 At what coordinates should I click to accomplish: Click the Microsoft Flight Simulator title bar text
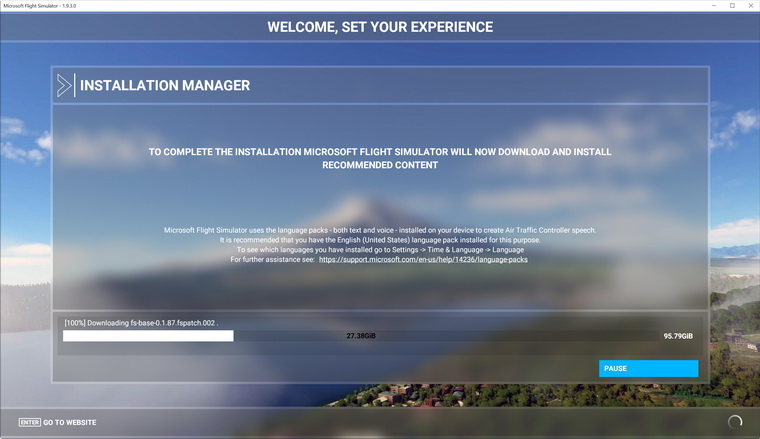[x=40, y=5]
